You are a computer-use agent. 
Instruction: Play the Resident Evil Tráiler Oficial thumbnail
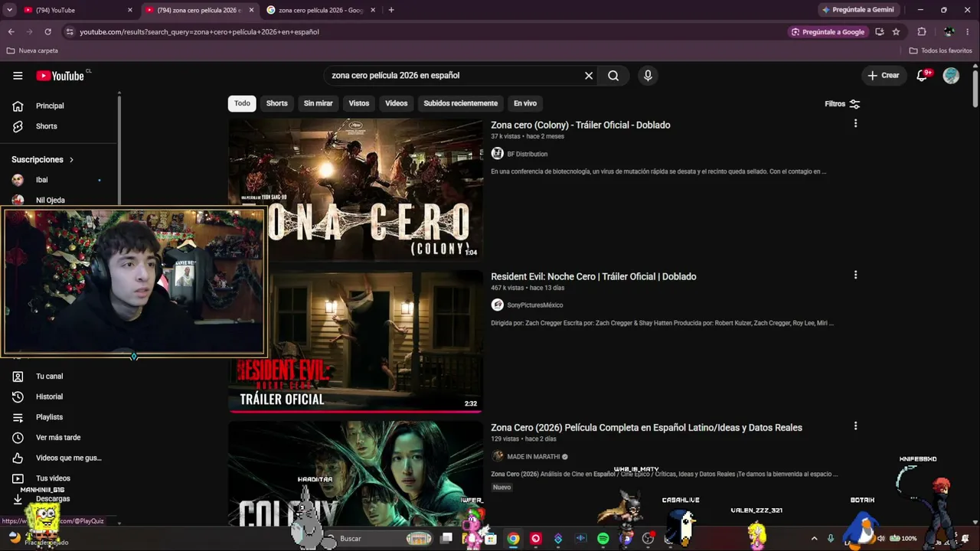[355, 341]
